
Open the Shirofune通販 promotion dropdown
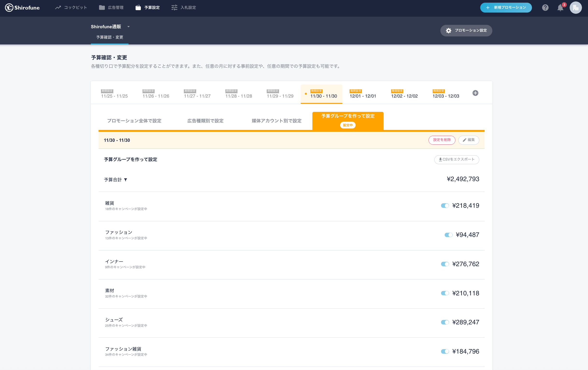[x=129, y=27]
